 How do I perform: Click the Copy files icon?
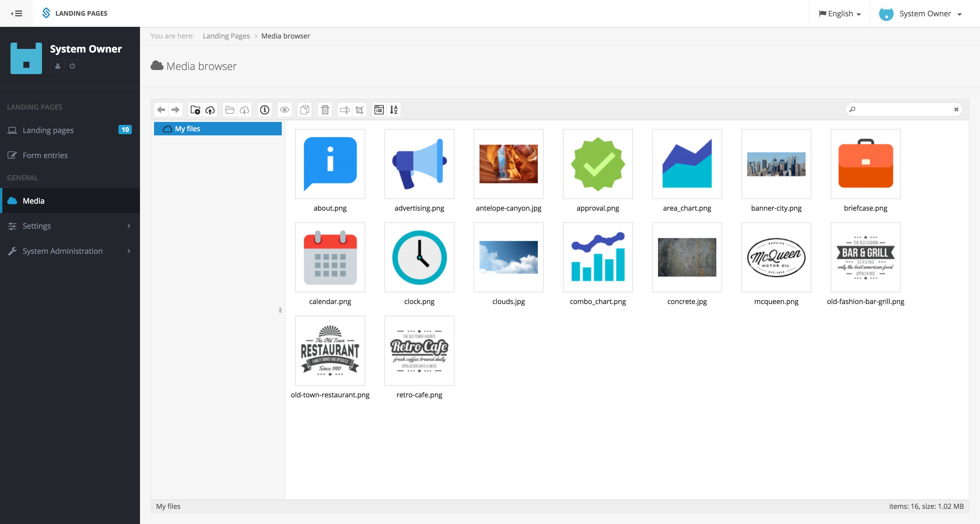[304, 110]
